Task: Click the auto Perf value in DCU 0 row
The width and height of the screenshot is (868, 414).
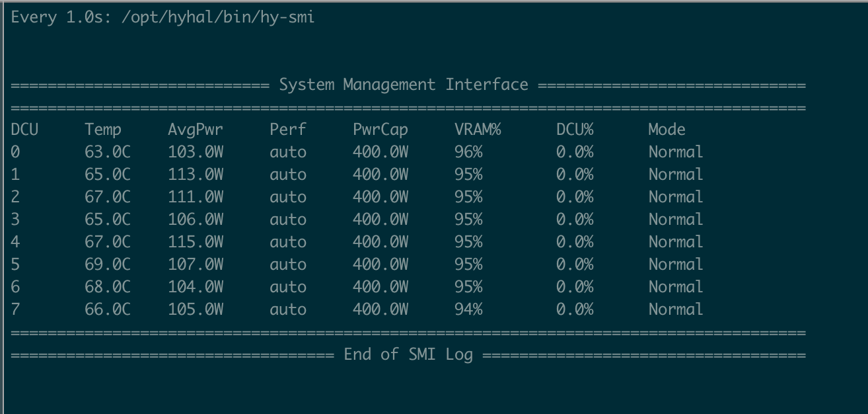Action: (x=288, y=152)
